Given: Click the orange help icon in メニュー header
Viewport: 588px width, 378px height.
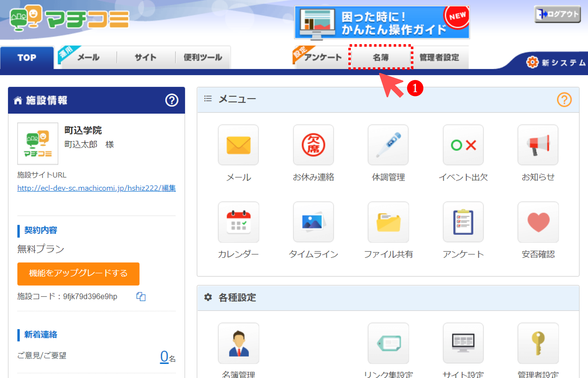Looking at the screenshot, I should coord(564,100).
